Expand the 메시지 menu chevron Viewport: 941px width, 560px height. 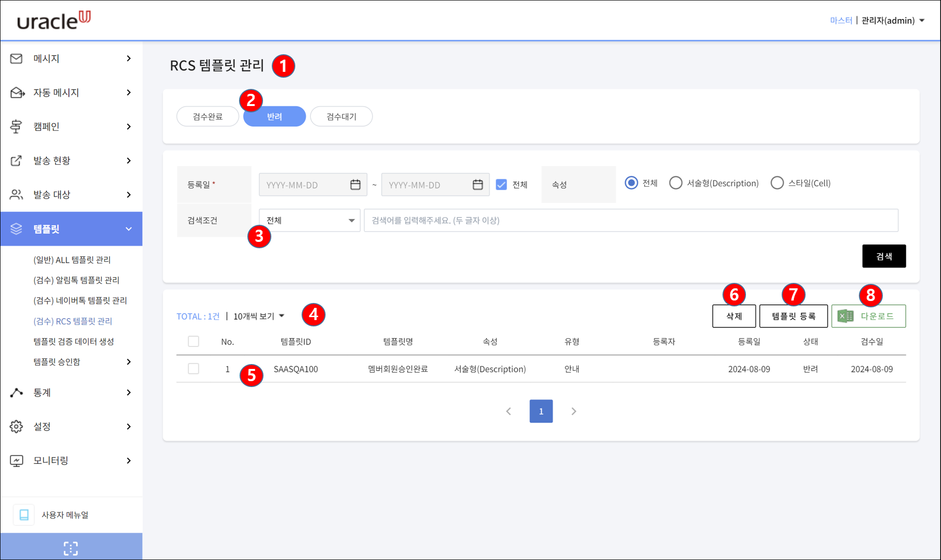(129, 59)
